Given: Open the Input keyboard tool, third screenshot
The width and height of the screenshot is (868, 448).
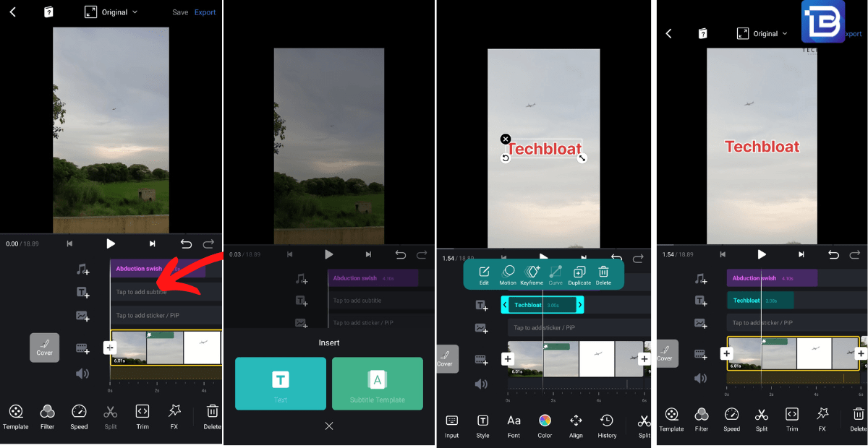Looking at the screenshot, I should (452, 426).
